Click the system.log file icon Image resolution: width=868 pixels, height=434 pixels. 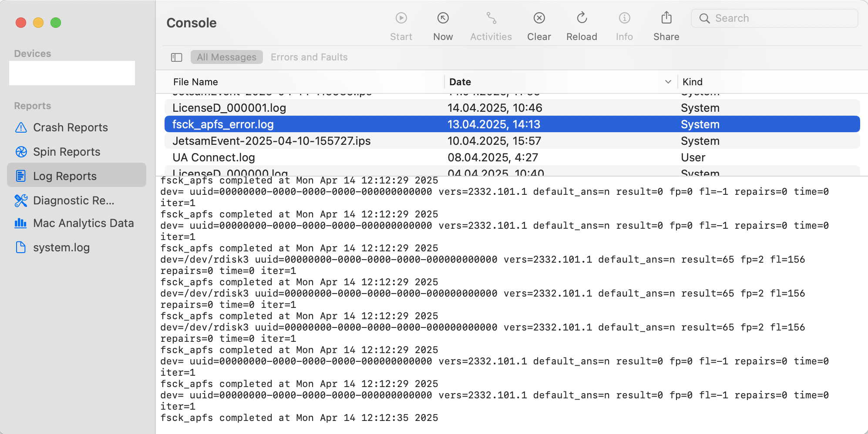pyautogui.click(x=21, y=247)
